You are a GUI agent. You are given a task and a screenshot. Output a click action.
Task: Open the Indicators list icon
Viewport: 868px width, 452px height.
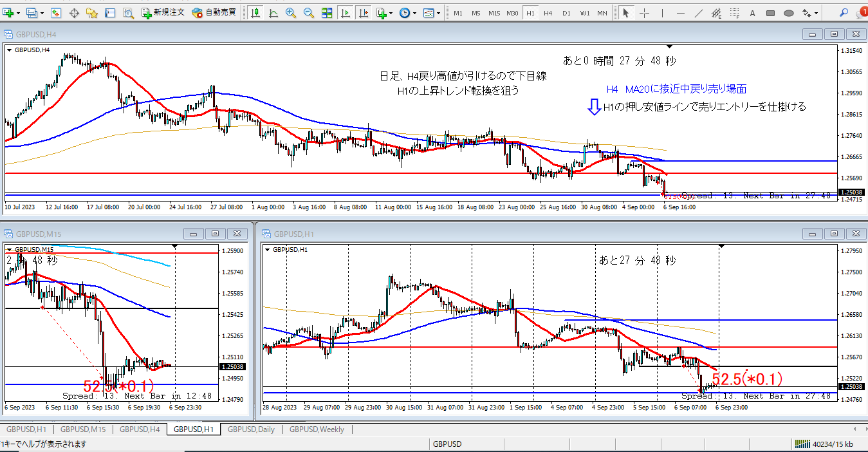380,13
